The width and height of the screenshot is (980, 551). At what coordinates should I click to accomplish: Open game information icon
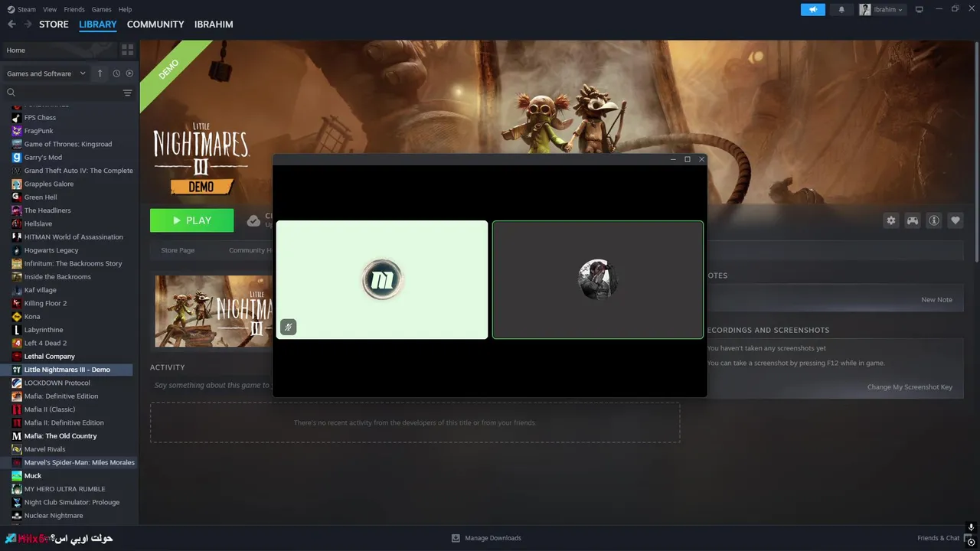point(934,220)
